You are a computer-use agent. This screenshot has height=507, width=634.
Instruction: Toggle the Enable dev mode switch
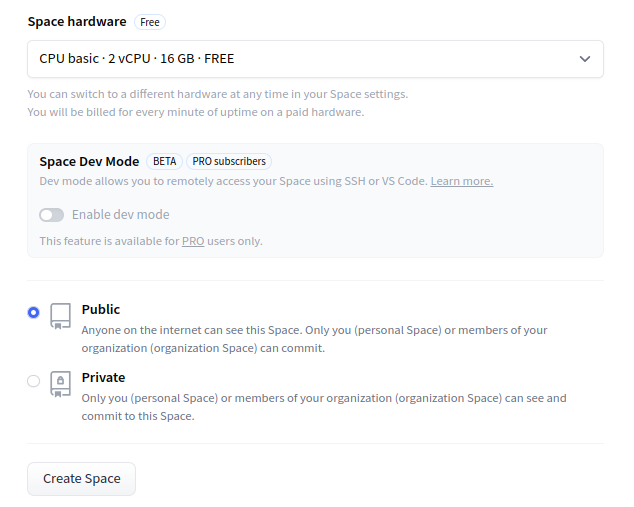51,215
